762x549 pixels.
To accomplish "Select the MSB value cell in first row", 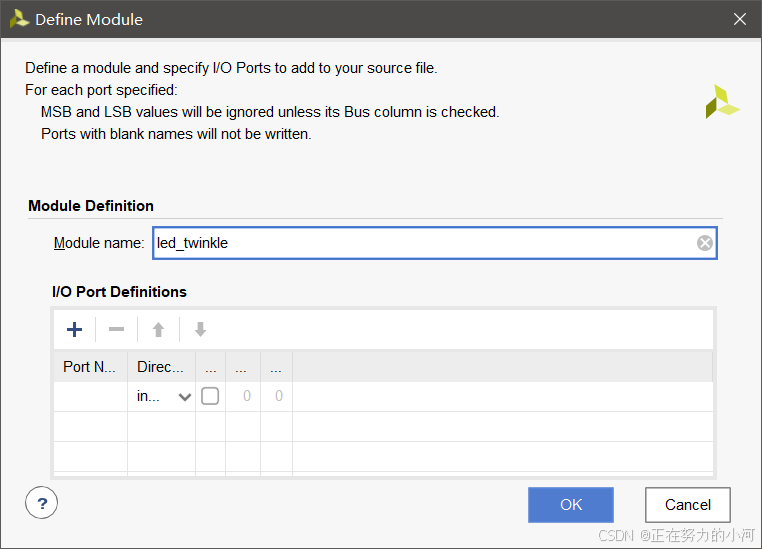I will click(x=243, y=396).
